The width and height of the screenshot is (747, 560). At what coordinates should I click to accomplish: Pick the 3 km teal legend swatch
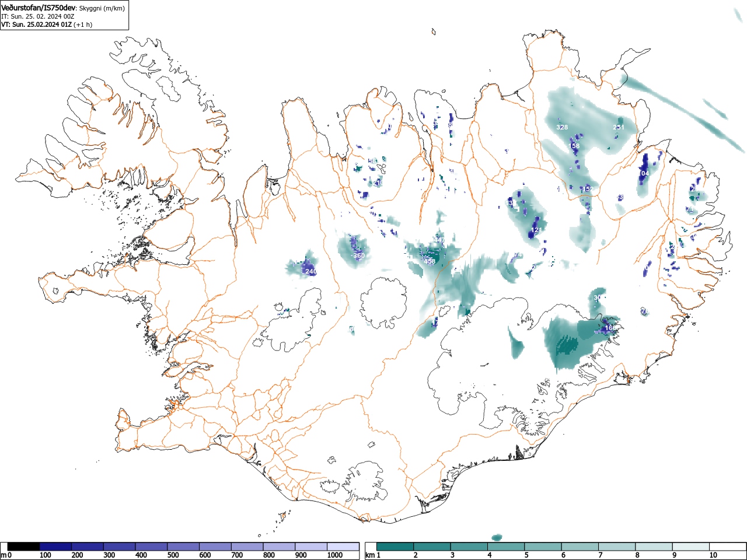pos(469,547)
